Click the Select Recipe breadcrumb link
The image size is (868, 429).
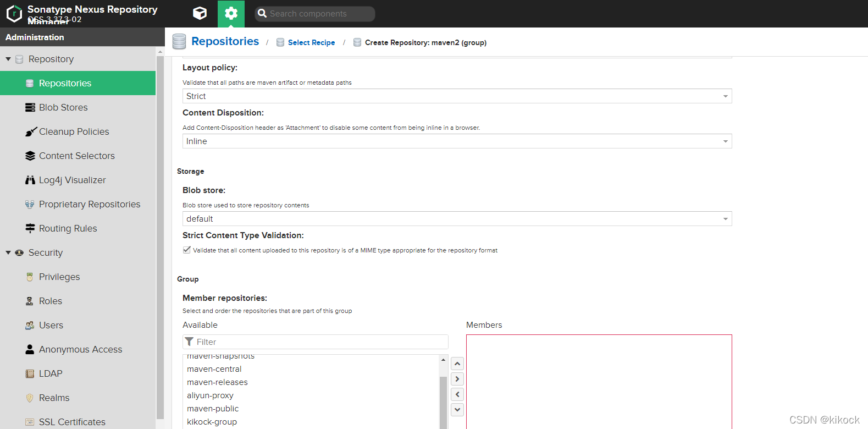[x=311, y=42]
